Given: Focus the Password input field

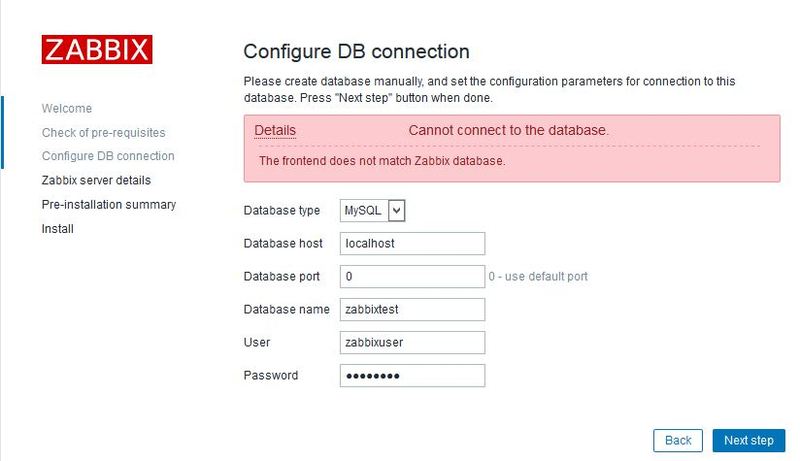Looking at the screenshot, I should 413,376.
